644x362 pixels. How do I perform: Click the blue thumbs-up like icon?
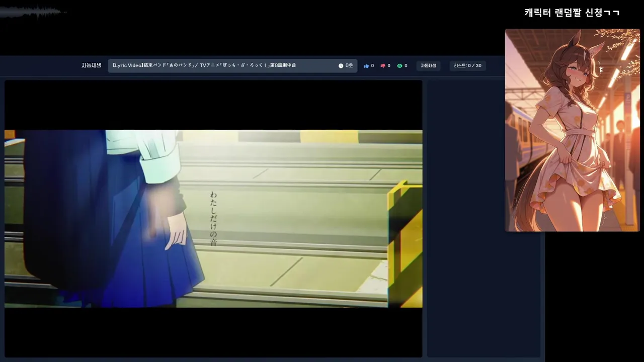tap(366, 66)
